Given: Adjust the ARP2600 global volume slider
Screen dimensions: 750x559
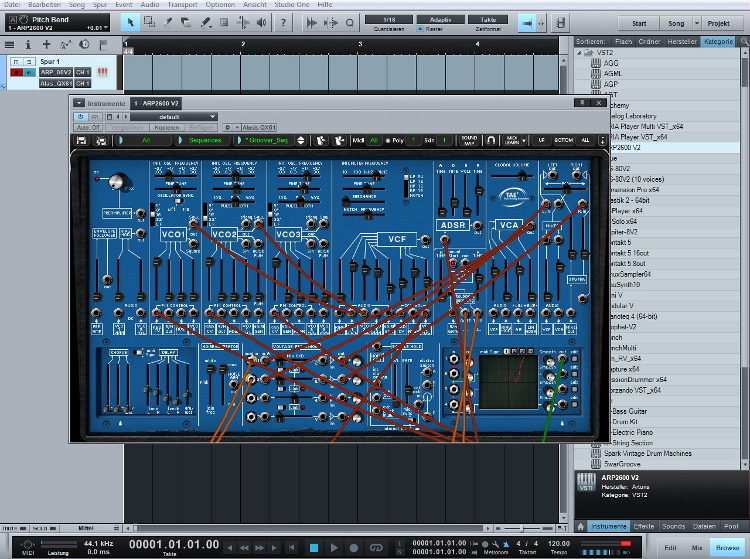Looking at the screenshot, I should [x=520, y=176].
